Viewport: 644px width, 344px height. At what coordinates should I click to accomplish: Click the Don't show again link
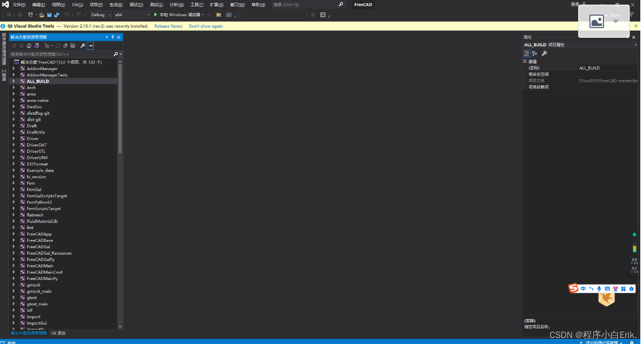[206, 26]
